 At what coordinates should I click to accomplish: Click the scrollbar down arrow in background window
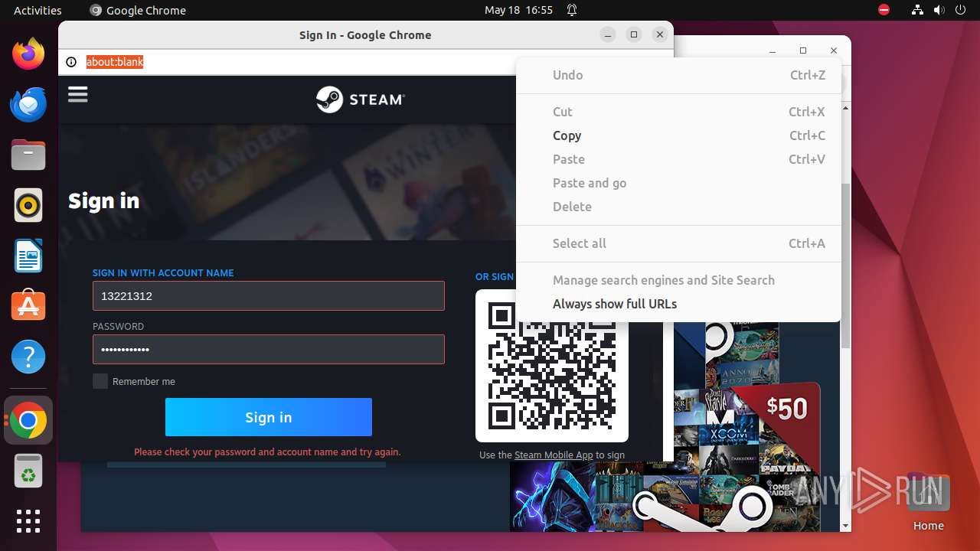click(x=845, y=526)
